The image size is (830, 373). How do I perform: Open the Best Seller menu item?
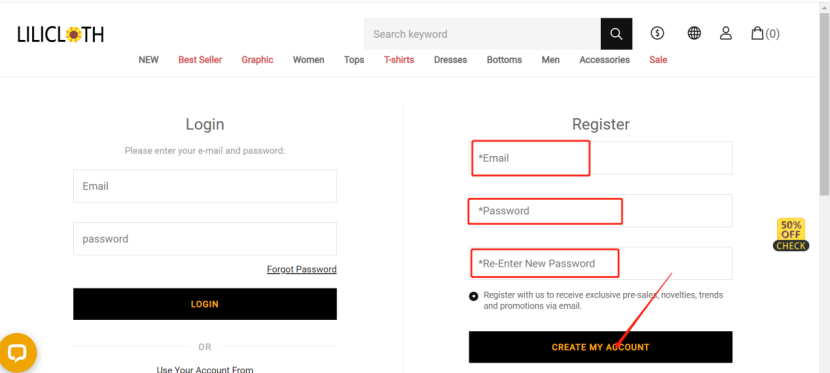click(200, 60)
